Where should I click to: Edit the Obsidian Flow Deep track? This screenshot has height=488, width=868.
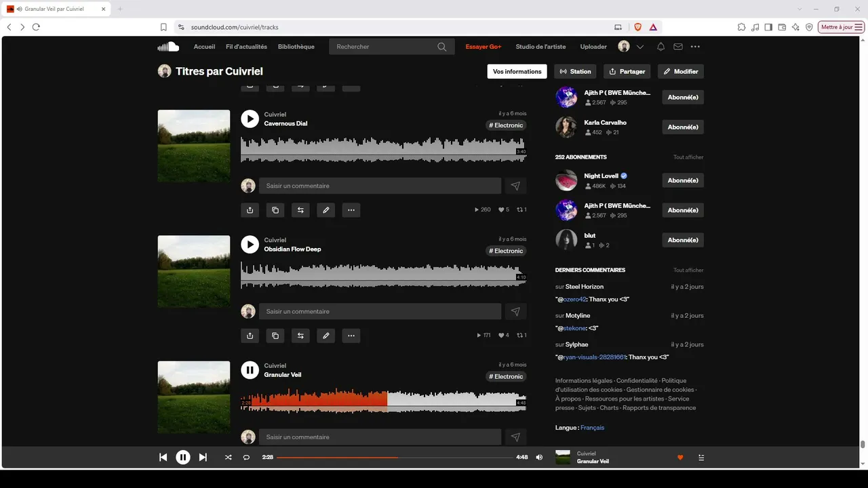pos(325,335)
